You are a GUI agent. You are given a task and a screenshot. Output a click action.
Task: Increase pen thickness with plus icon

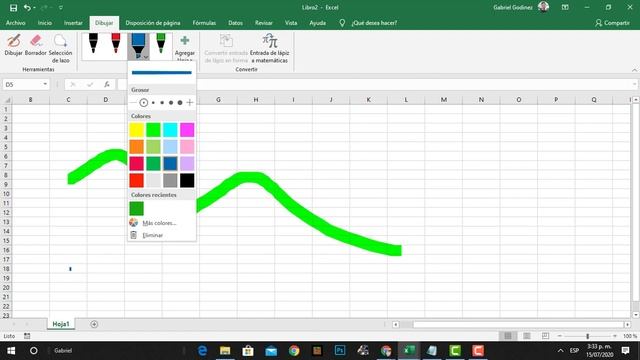(x=189, y=102)
